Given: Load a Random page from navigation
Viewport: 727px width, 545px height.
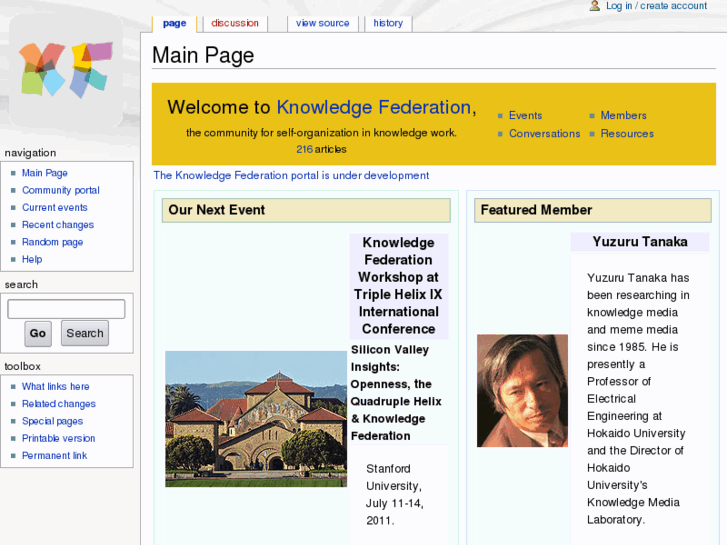Looking at the screenshot, I should (x=52, y=242).
